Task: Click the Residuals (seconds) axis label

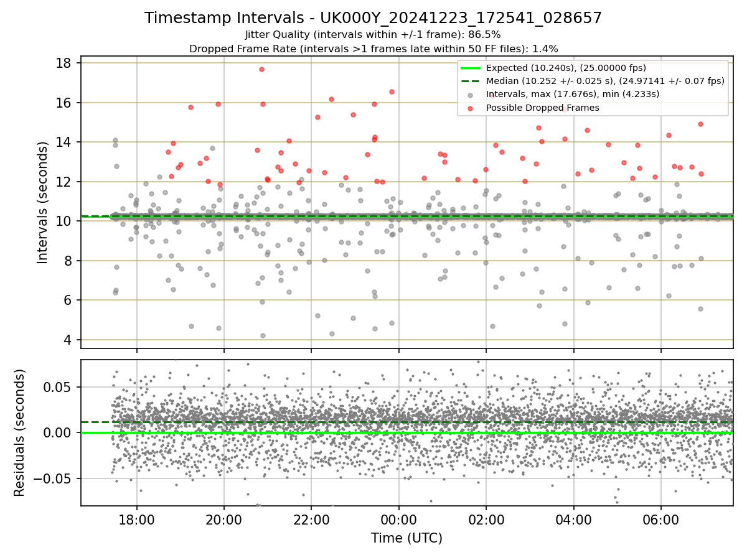Action: click(x=19, y=432)
